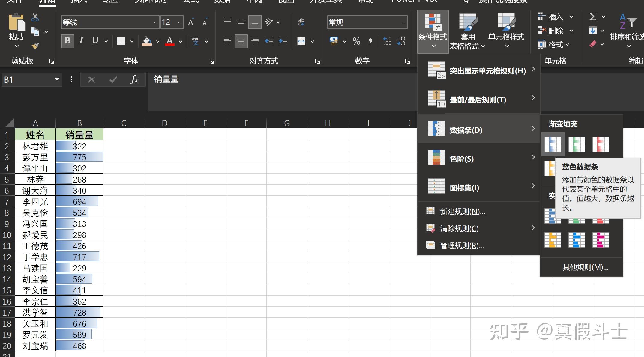
Task: Decrease decimal places
Action: (x=401, y=41)
